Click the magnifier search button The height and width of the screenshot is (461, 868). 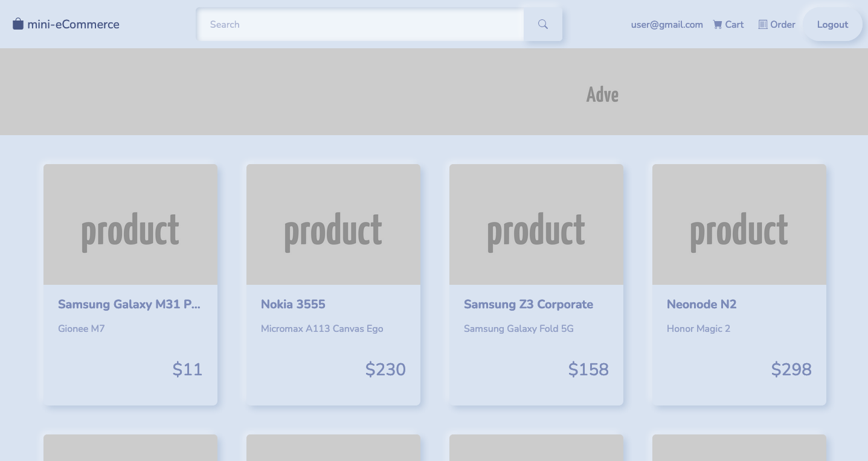pyautogui.click(x=543, y=24)
